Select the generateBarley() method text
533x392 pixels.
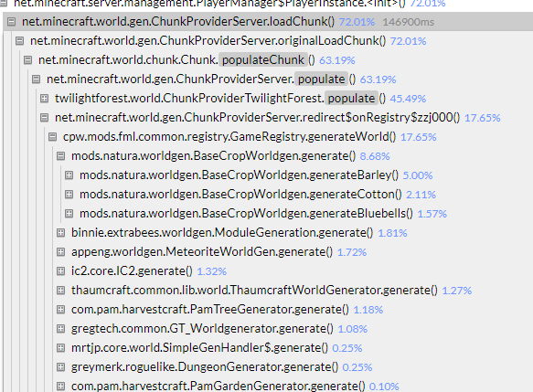click(x=239, y=175)
